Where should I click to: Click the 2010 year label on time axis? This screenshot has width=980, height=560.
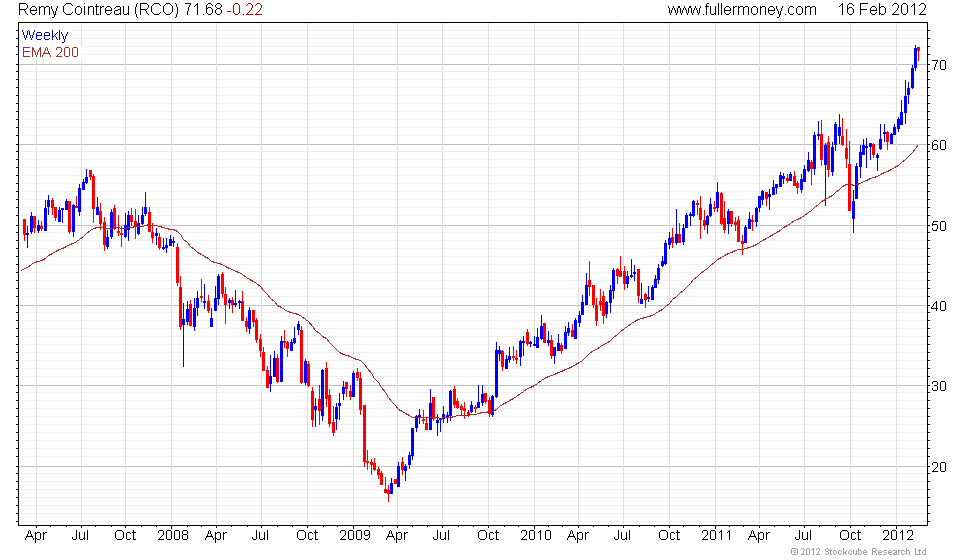pyautogui.click(x=536, y=536)
